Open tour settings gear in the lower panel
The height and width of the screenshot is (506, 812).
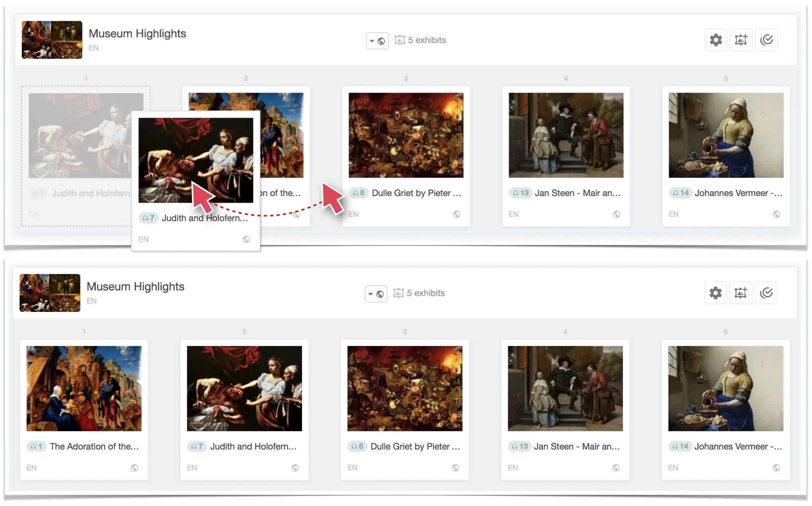715,293
